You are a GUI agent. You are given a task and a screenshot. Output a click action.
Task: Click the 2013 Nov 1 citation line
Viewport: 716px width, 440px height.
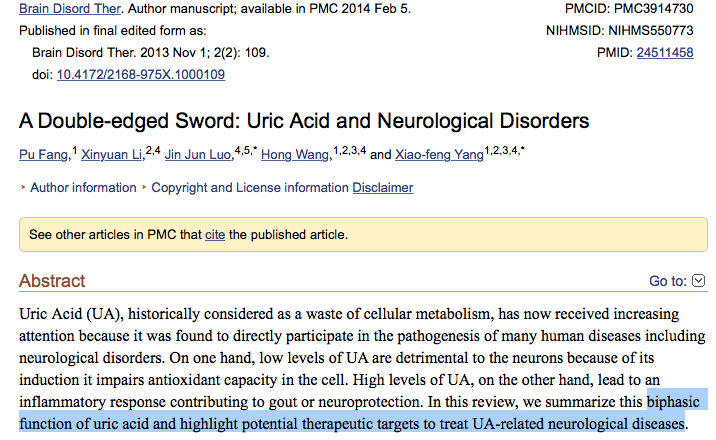click(150, 53)
